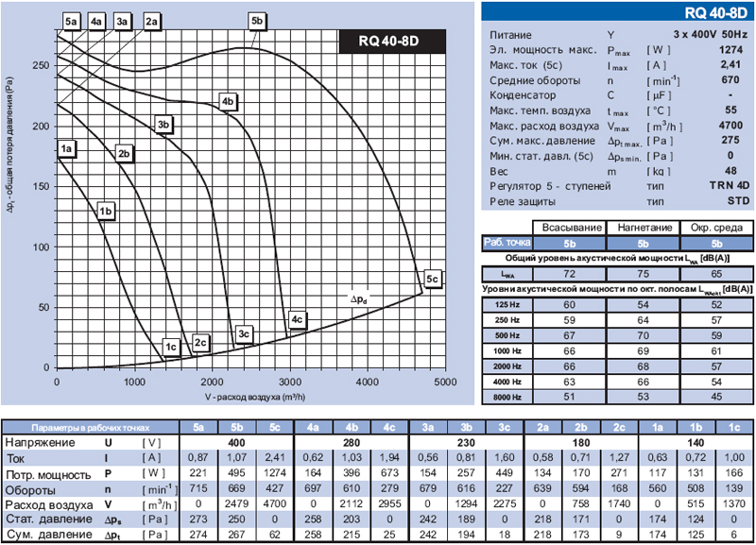The width and height of the screenshot is (756, 545).
Task: Select the 8000 Hz octave band row label
Action: [507, 398]
